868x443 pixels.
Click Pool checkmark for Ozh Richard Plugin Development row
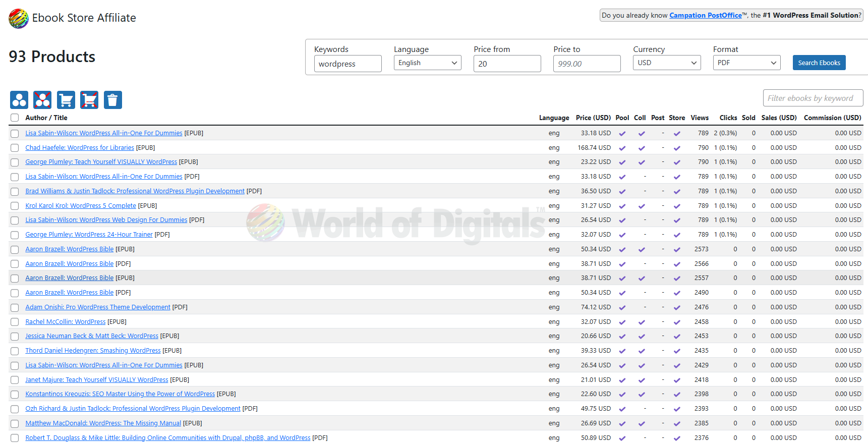(x=622, y=409)
